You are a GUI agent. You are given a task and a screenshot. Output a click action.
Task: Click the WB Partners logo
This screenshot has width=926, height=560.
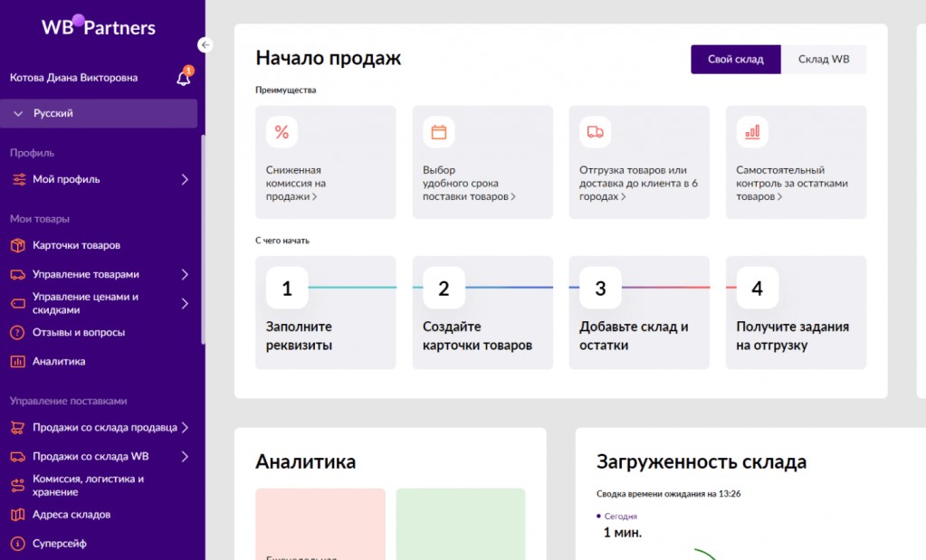click(x=99, y=26)
